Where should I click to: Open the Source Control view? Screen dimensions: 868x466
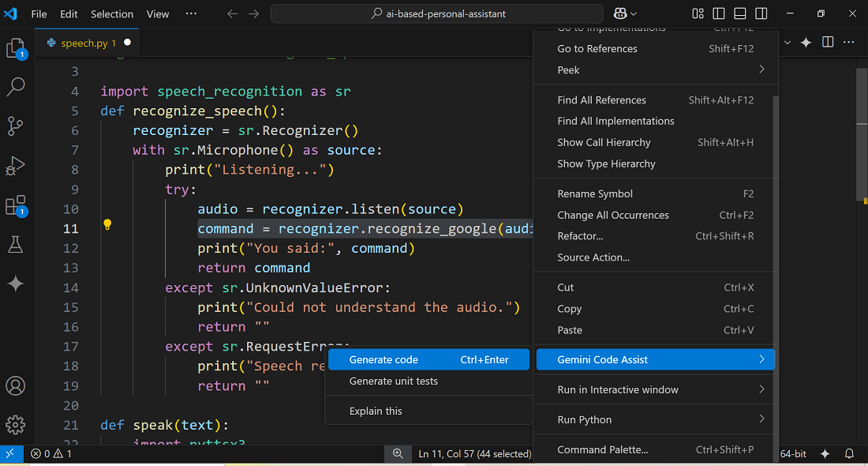pos(16,126)
